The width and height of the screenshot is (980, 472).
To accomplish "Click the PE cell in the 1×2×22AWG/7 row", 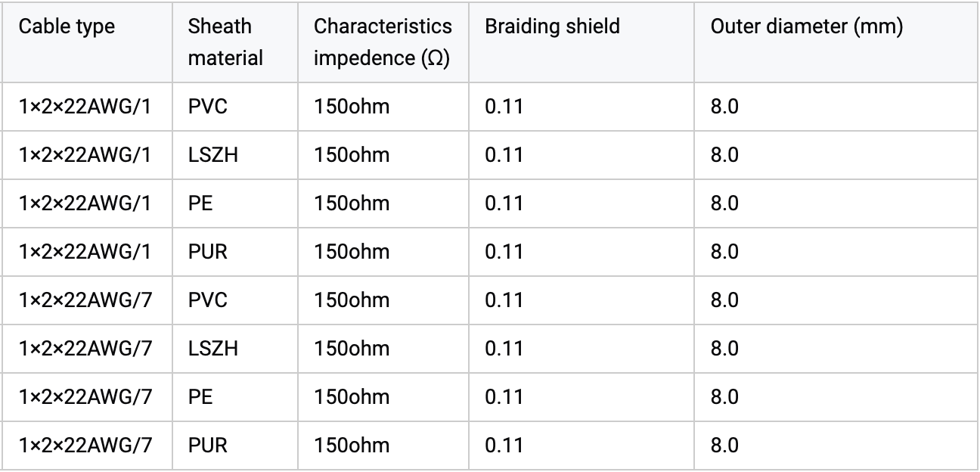I will 234,397.
